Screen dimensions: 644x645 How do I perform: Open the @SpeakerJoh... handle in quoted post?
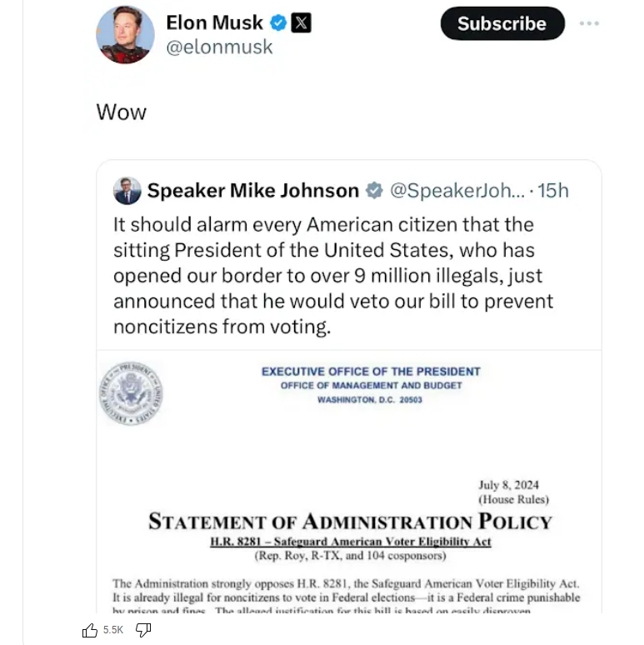click(457, 191)
